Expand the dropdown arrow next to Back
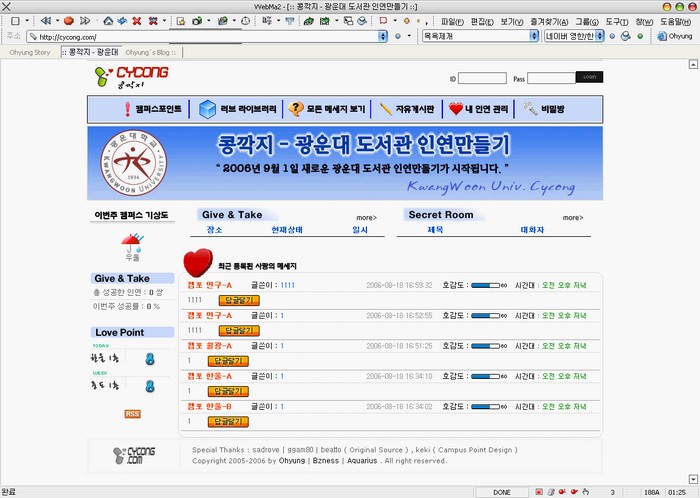 [x=57, y=21]
